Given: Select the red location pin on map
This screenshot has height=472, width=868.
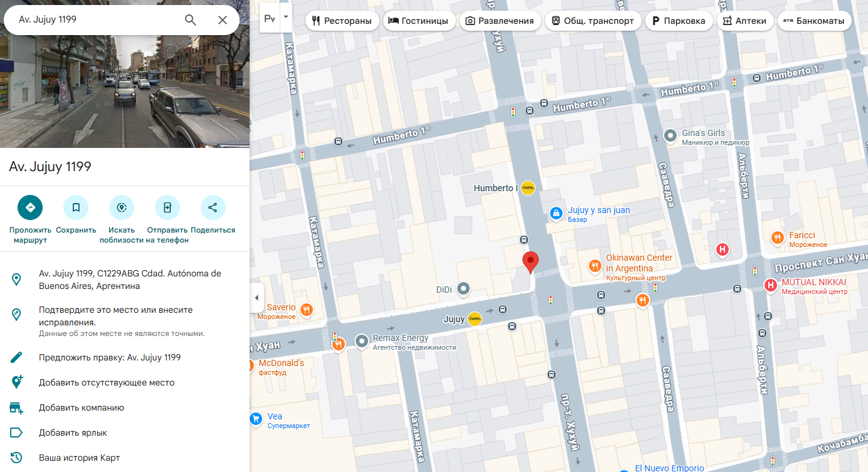Looking at the screenshot, I should click(531, 262).
